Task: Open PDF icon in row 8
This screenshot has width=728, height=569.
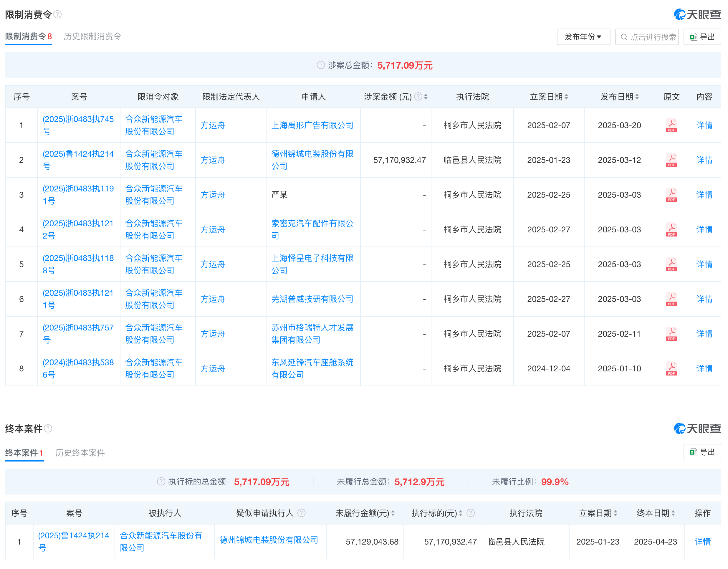Action: coord(671,368)
